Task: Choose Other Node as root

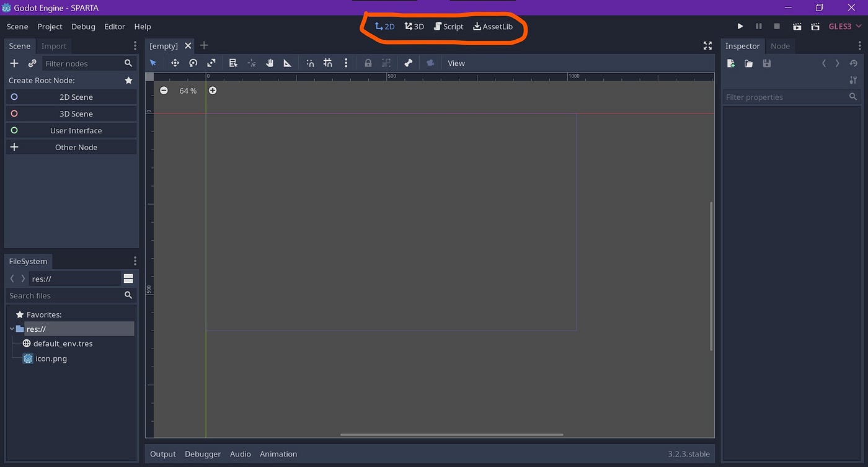Action: tap(71, 147)
